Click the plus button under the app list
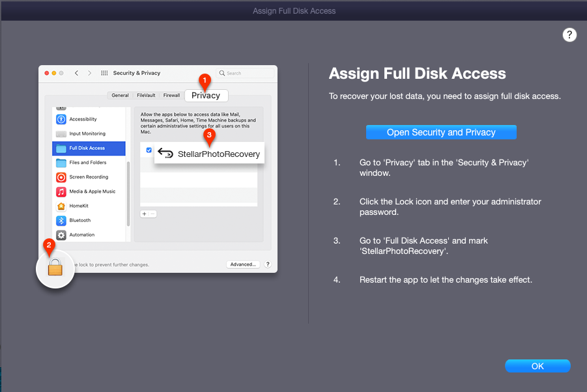 click(144, 214)
